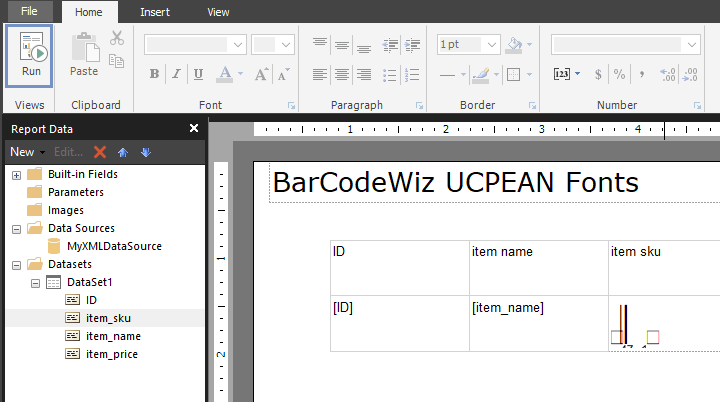Toggle Italic formatting

point(176,74)
